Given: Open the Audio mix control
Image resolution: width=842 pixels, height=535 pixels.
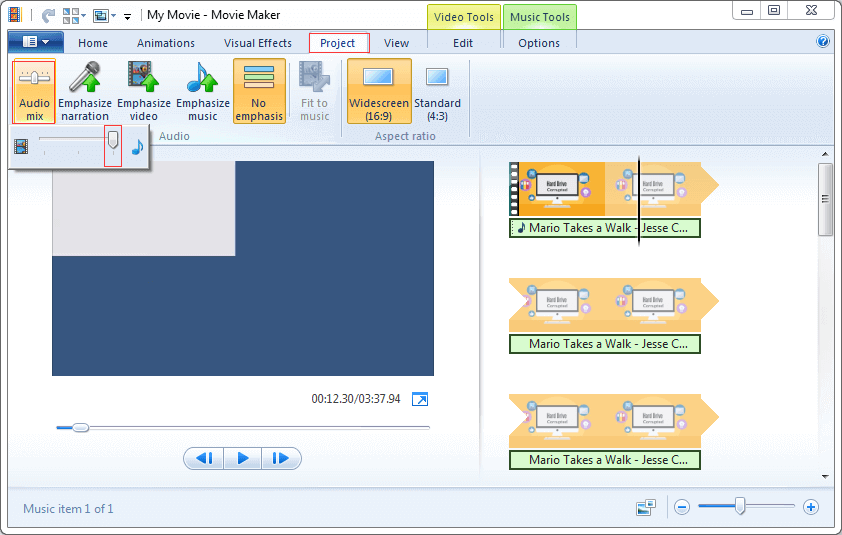Looking at the screenshot, I should (34, 90).
